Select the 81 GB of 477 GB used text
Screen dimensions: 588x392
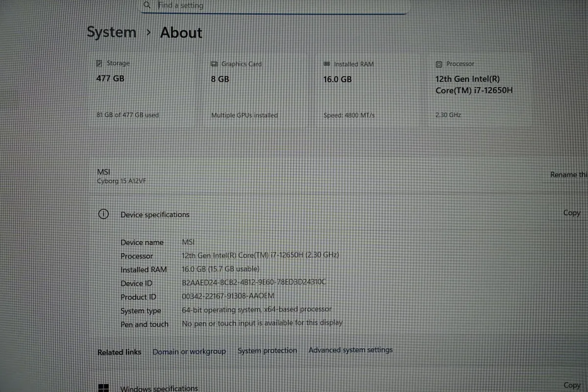pos(127,115)
